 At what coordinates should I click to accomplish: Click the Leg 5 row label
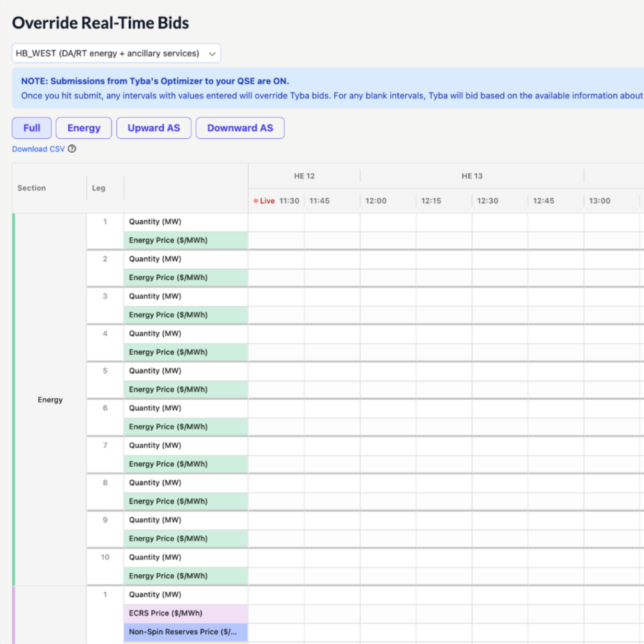pyautogui.click(x=104, y=371)
